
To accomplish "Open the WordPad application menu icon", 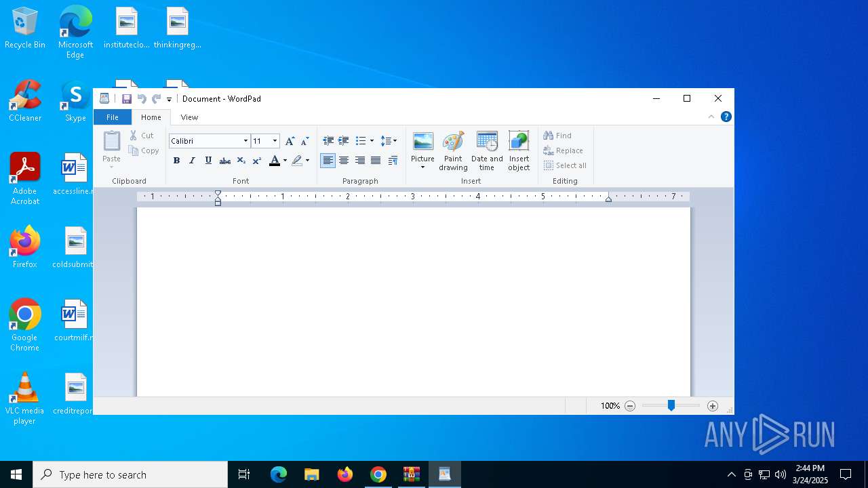I will 104,99.
